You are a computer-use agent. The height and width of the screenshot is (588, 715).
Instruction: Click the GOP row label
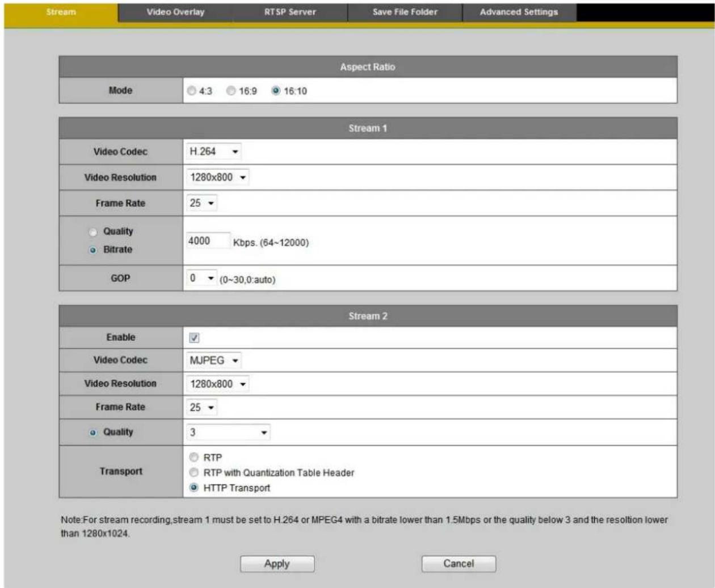[x=120, y=278]
